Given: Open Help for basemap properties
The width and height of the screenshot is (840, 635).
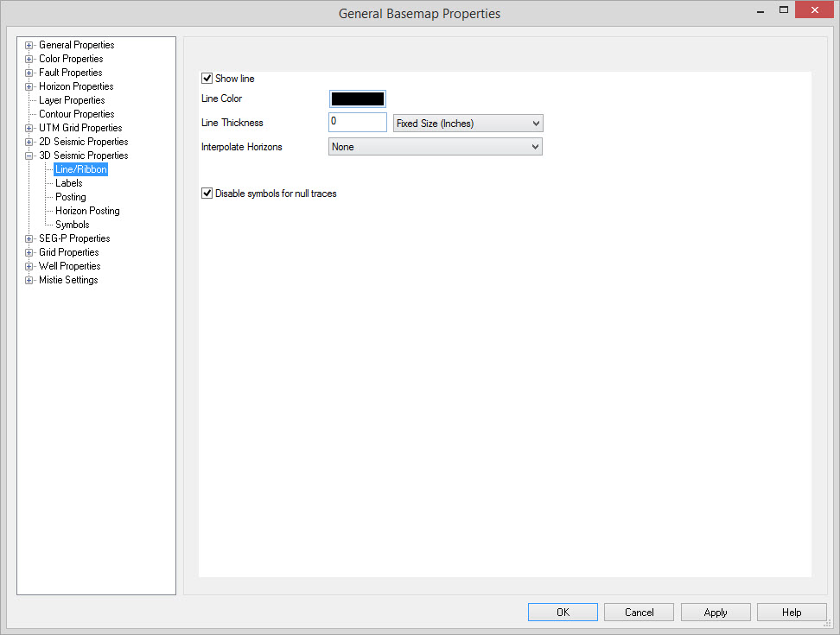Looking at the screenshot, I should click(x=792, y=613).
